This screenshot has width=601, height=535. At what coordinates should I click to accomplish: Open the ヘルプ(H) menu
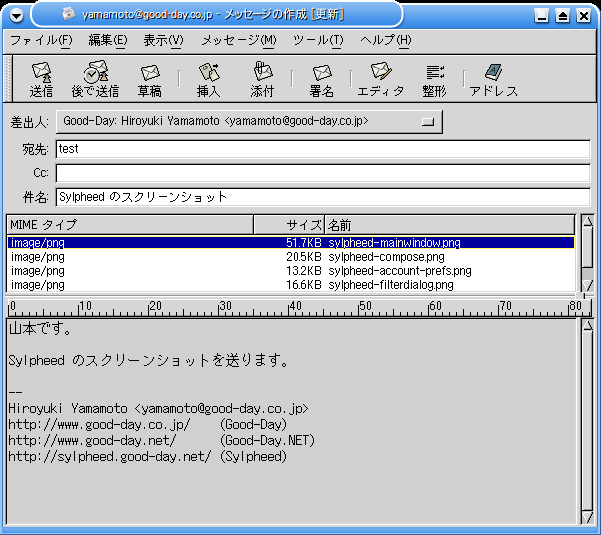[386, 40]
